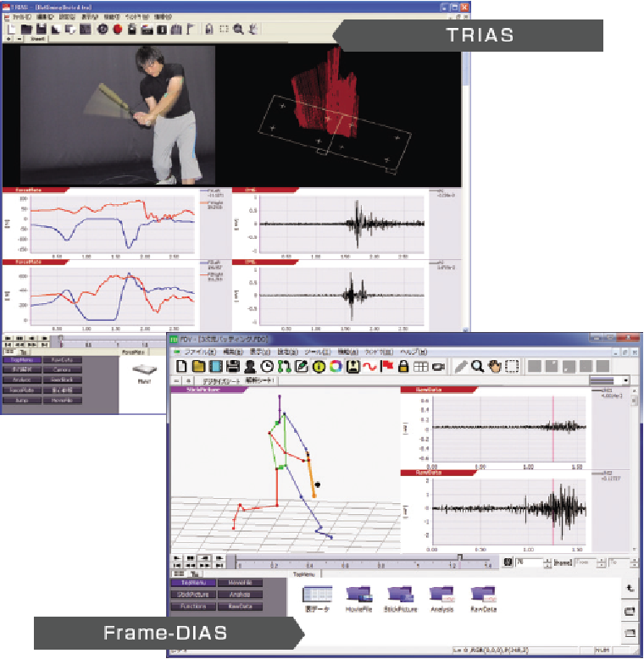The height and width of the screenshot is (659, 644).
Task: Open the ヘルプ menu in Frame-DIAS
Action: pyautogui.click(x=414, y=352)
